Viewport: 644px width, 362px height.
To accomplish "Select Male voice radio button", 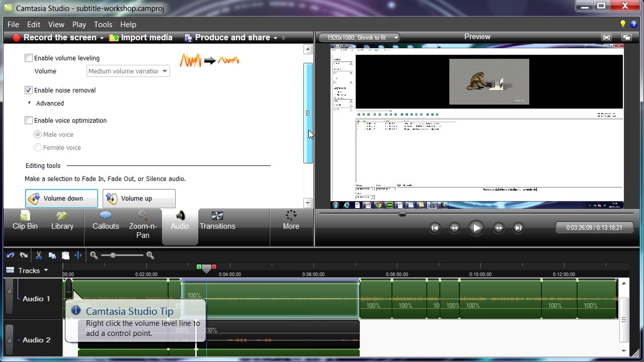I will (x=38, y=134).
